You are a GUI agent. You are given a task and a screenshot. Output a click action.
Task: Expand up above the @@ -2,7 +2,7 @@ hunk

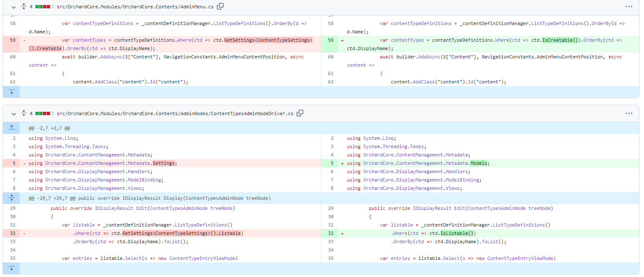tap(11, 128)
